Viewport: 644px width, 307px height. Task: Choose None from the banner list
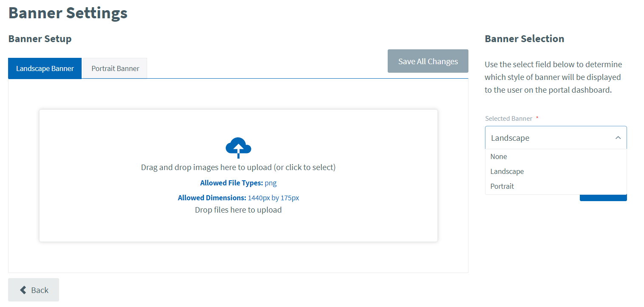[x=499, y=156]
